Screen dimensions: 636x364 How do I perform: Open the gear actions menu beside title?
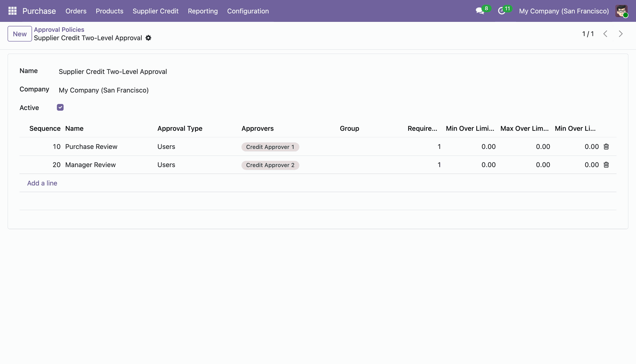[x=148, y=38]
